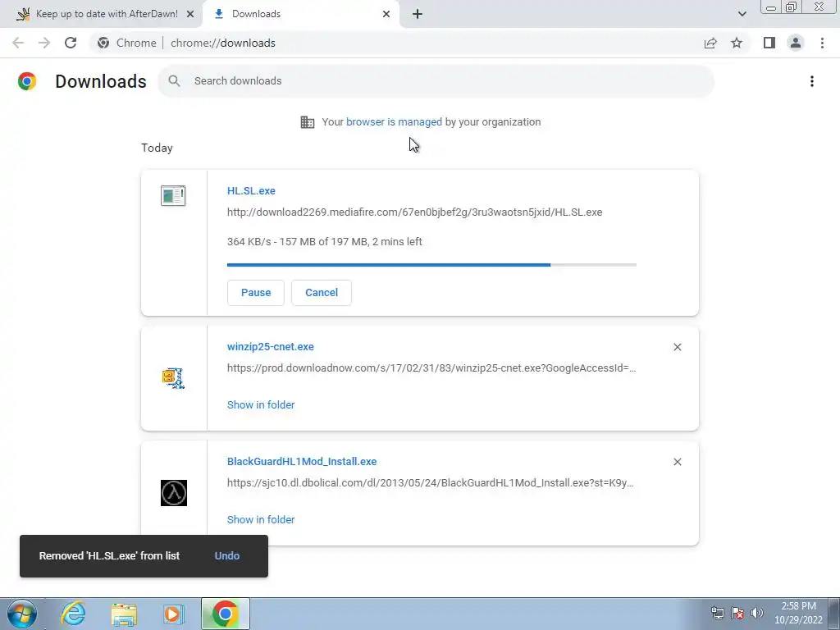Open Windows Explorer from the taskbar
This screenshot has width=840, height=630.
click(124, 614)
